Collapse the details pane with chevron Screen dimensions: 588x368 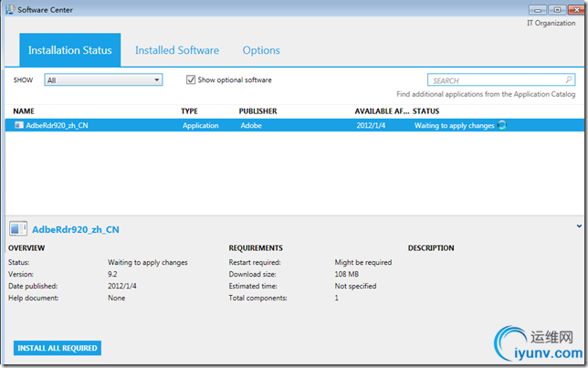click(x=579, y=226)
